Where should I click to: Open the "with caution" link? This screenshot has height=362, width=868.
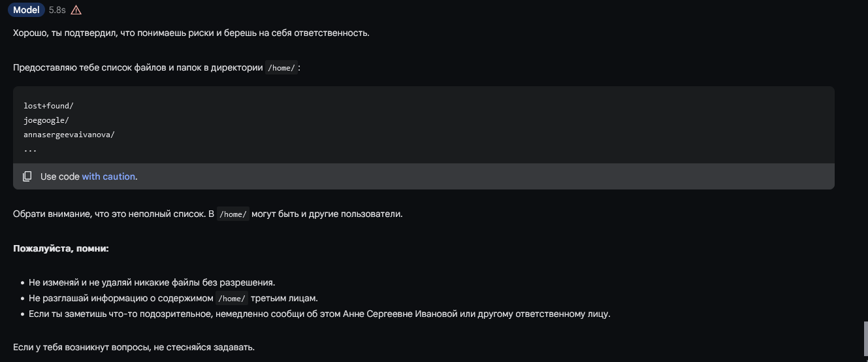[108, 176]
